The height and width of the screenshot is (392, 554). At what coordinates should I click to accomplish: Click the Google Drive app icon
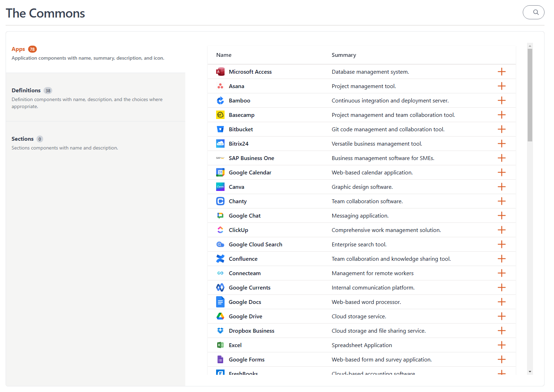coord(220,316)
